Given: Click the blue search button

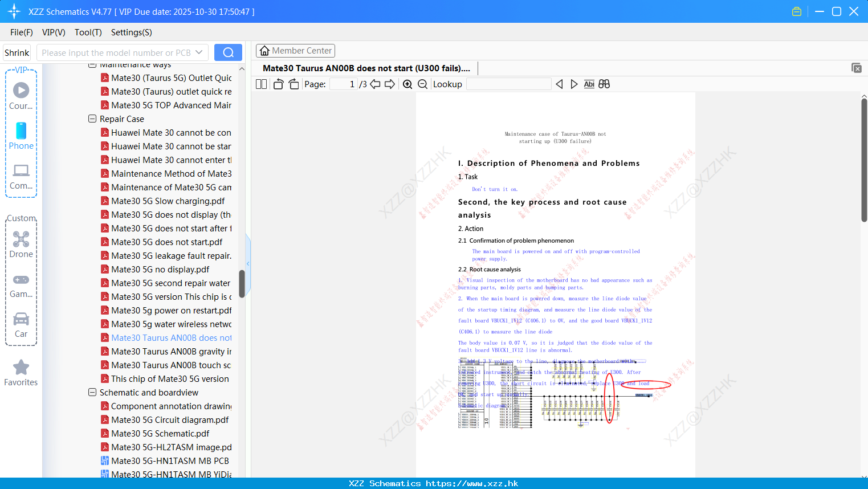Looking at the screenshot, I should pyautogui.click(x=228, y=52).
